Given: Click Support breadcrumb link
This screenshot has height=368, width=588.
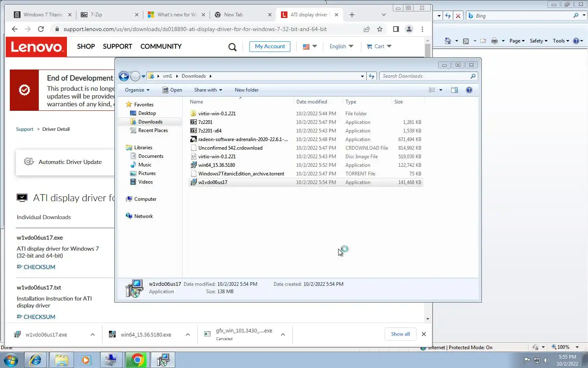Looking at the screenshot, I should coord(24,129).
